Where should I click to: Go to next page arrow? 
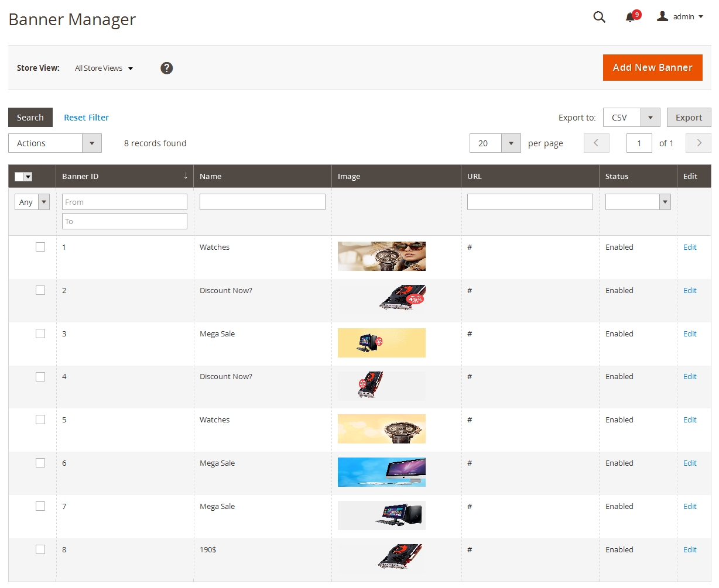point(699,143)
